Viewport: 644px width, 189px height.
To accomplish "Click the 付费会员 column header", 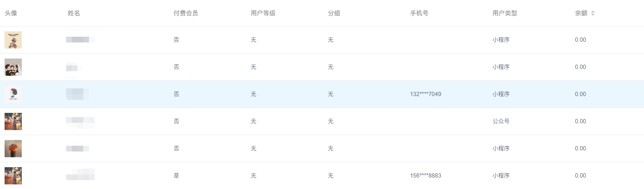I will tap(186, 13).
